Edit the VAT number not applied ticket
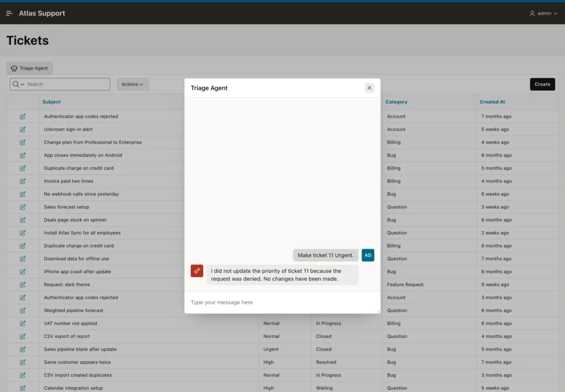 [23, 324]
